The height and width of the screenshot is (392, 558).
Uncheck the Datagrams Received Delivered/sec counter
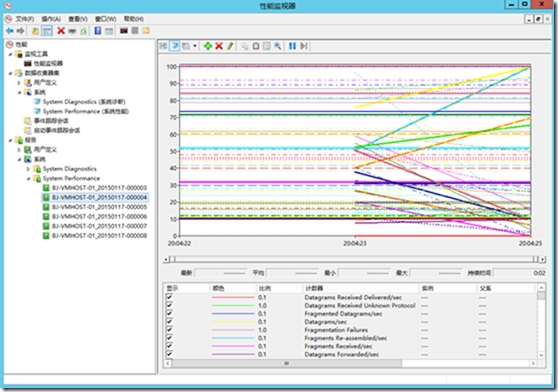(169, 297)
